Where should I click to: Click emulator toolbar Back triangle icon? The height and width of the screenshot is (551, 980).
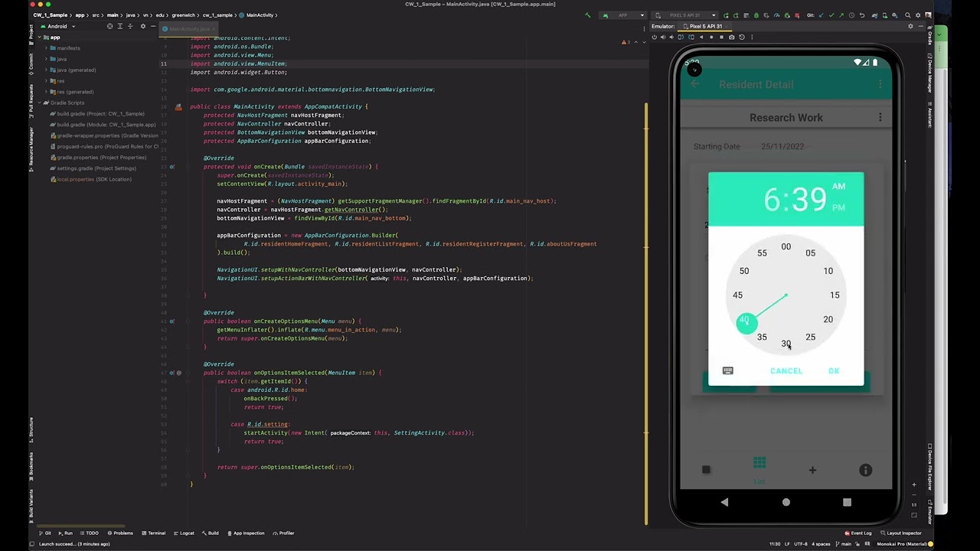pos(701,37)
